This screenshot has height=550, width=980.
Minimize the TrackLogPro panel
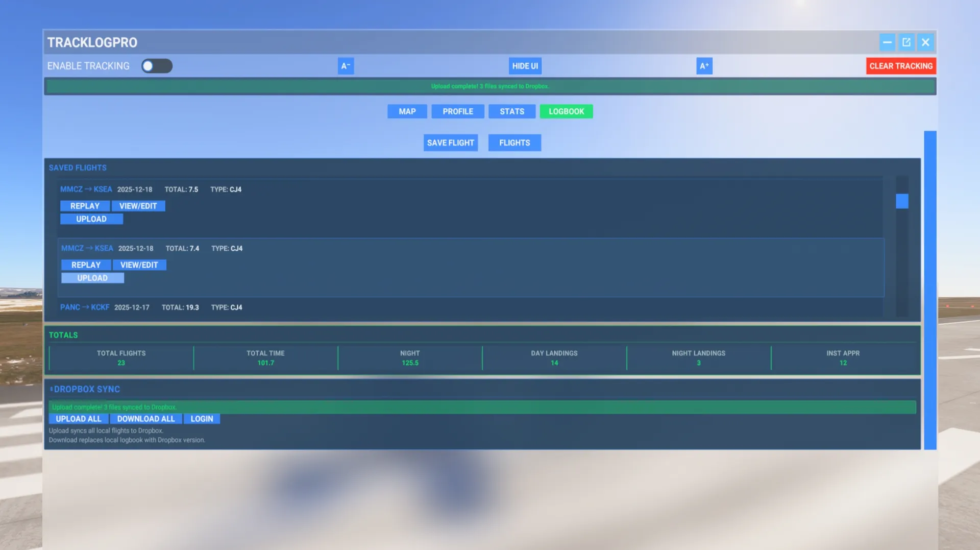pyautogui.click(x=887, y=42)
